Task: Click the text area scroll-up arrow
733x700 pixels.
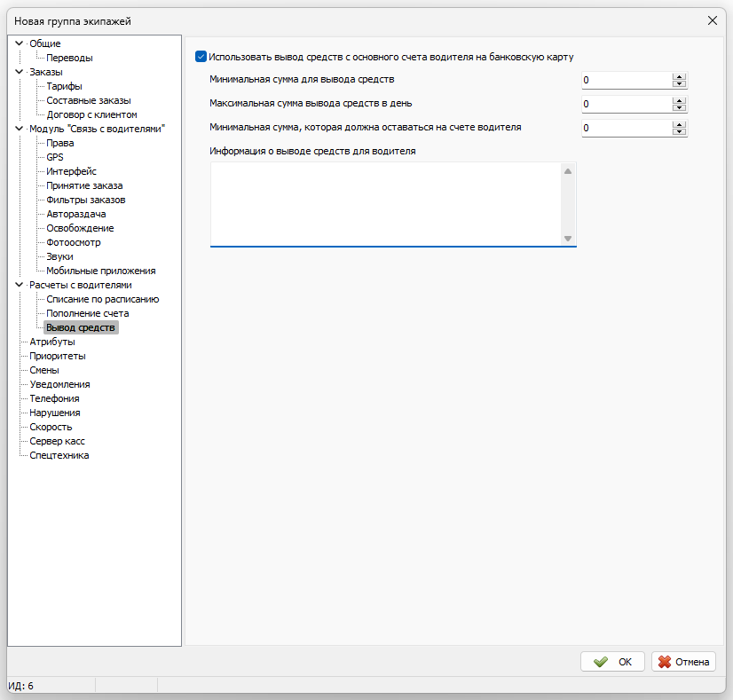Action: (x=568, y=171)
